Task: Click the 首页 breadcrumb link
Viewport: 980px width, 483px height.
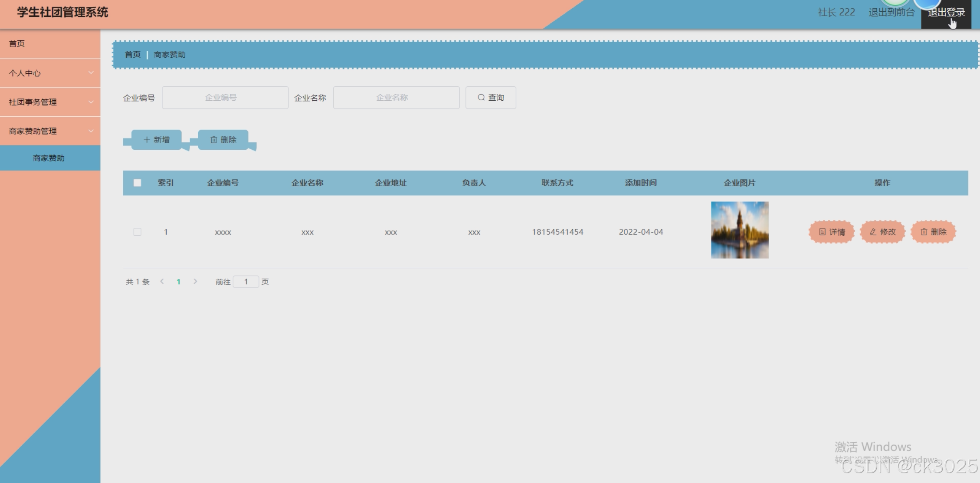Action: (x=133, y=55)
